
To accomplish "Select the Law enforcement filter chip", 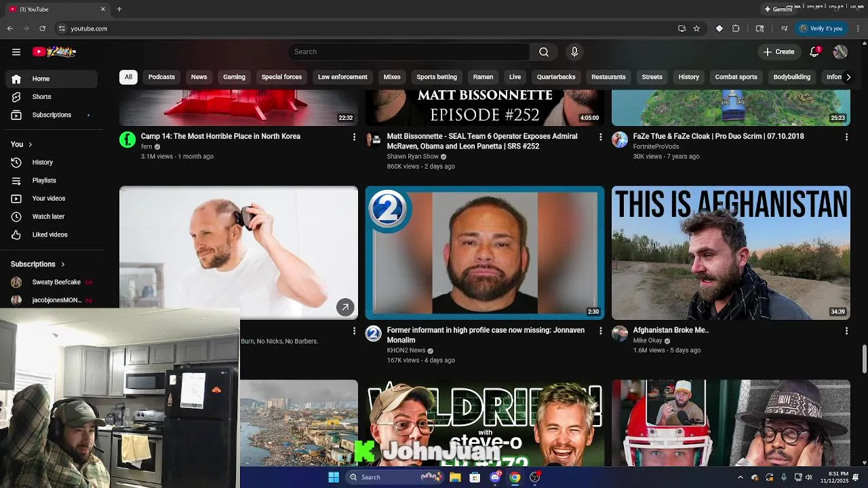I will point(342,77).
